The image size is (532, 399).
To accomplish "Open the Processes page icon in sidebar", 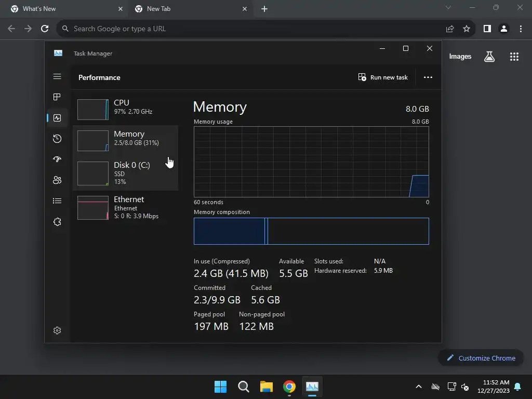I will click(x=57, y=97).
